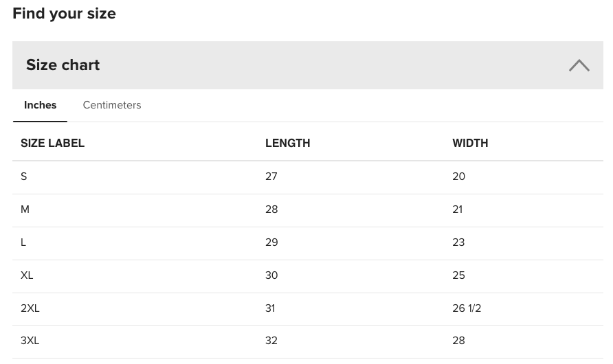Click the width value 23 for L
Viewport: 613px width, 364px height.
(x=458, y=242)
